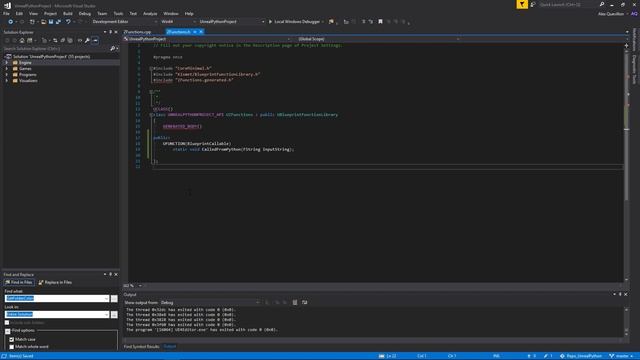Uncheck the Match case checkbox
Screen dimensions: 640x360
point(11,340)
